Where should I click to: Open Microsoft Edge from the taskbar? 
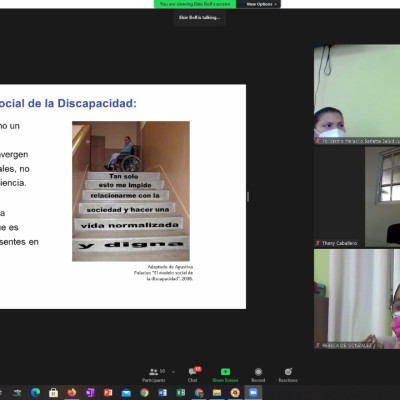point(35,393)
